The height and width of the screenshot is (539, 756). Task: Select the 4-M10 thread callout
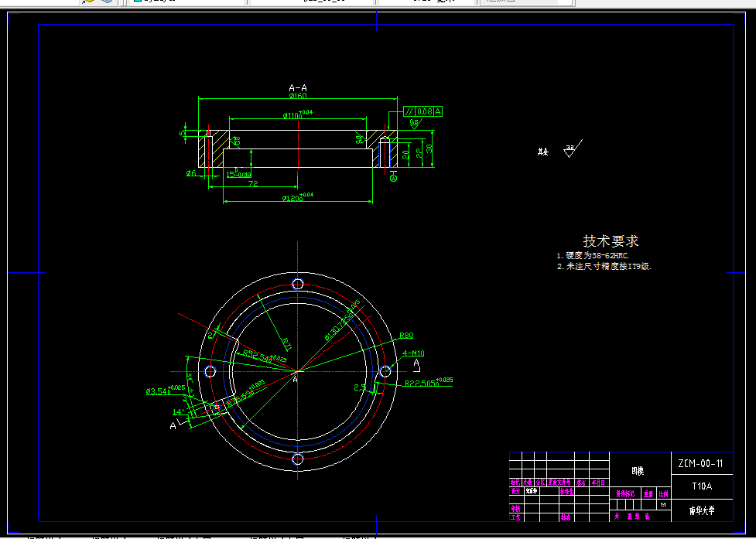(x=413, y=353)
